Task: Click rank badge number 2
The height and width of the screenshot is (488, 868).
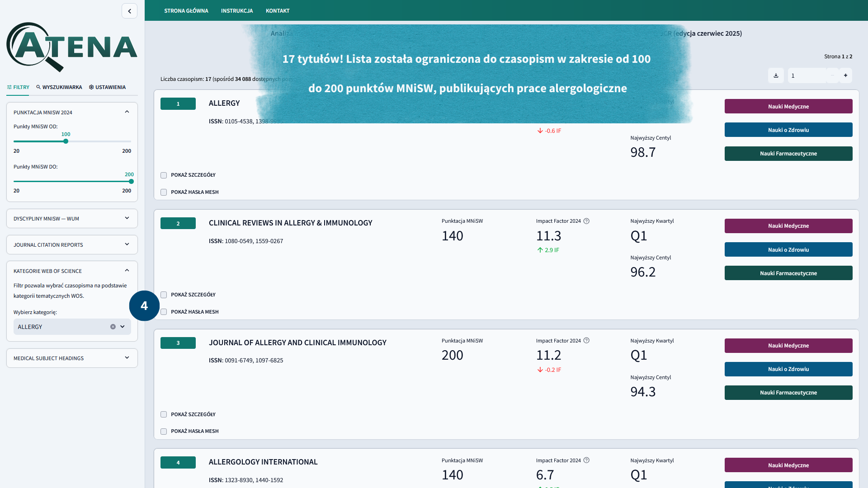Action: pyautogui.click(x=178, y=223)
